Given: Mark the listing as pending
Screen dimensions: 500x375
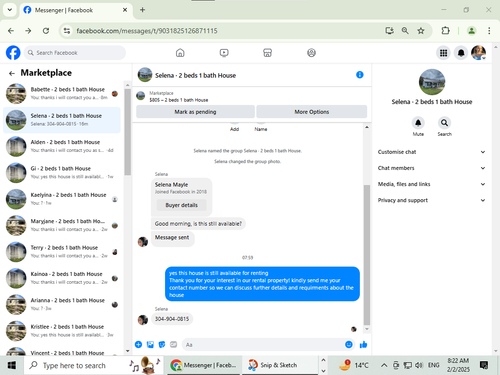Looking at the screenshot, I should (195, 112).
